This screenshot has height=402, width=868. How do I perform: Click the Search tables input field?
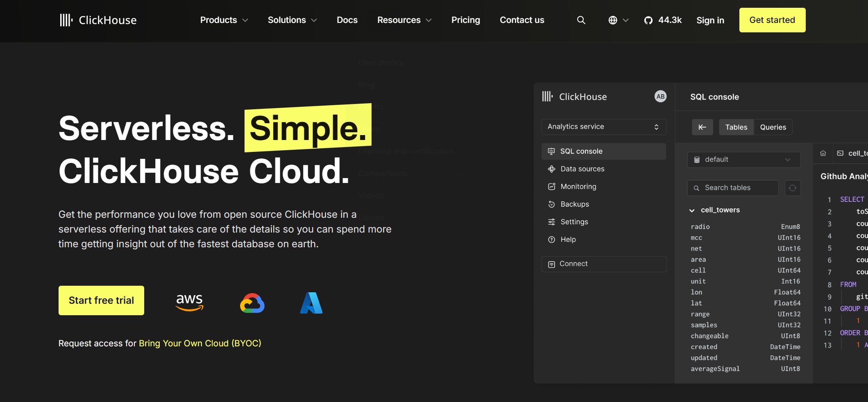click(x=732, y=187)
